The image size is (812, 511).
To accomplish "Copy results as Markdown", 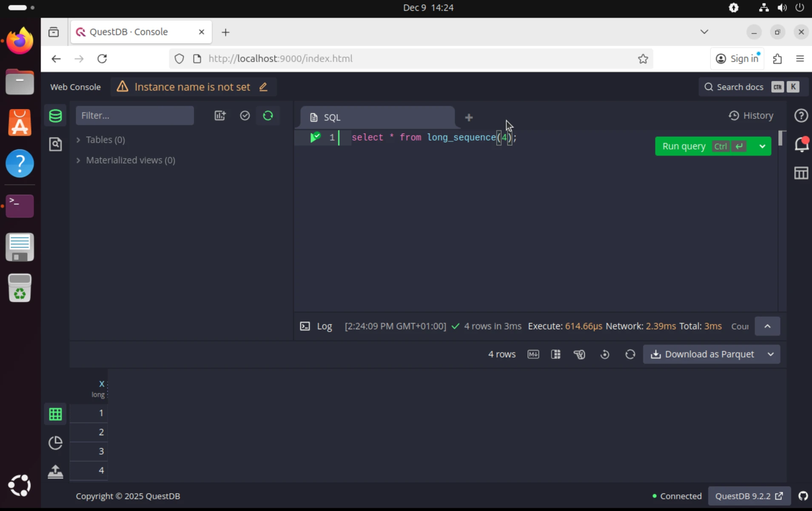I will click(x=533, y=354).
